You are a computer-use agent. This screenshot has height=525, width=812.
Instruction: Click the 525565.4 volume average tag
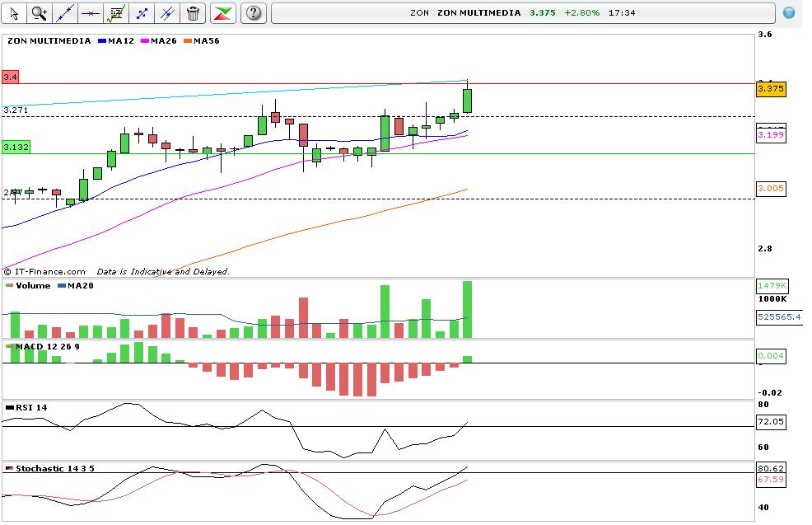[779, 316]
